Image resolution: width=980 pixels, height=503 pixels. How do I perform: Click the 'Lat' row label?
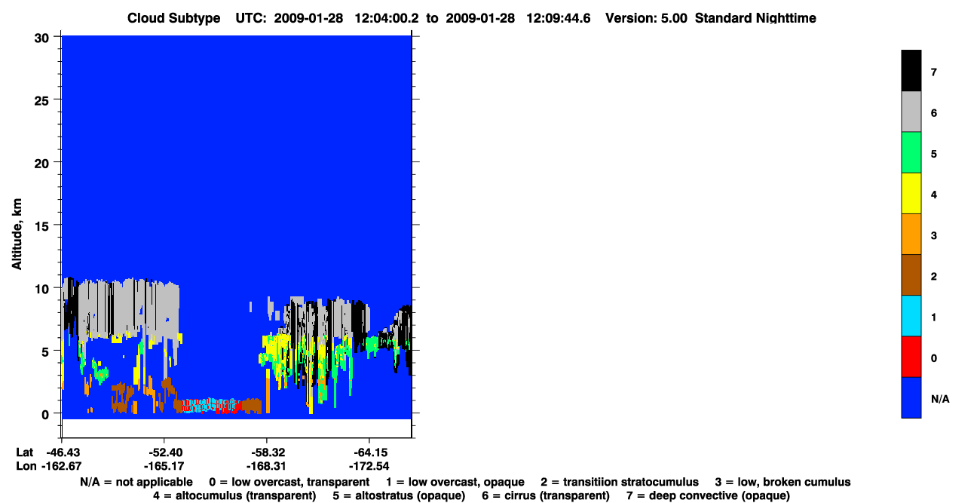24,452
